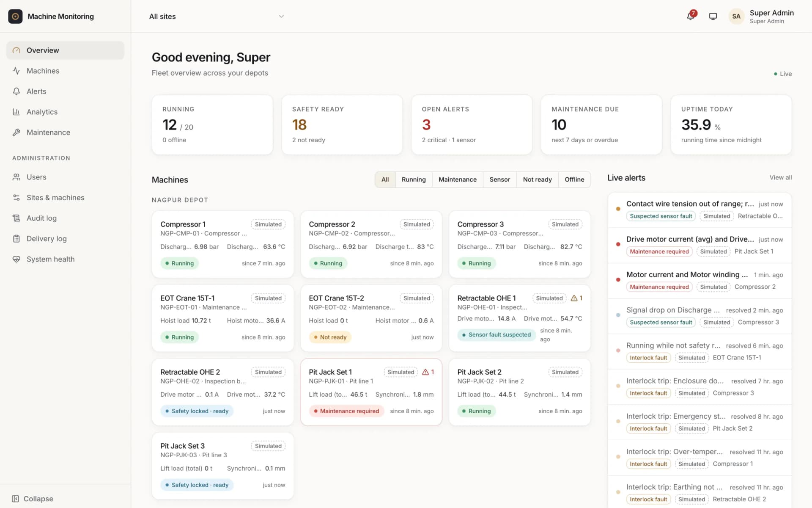812x508 pixels.
Task: Open Analytics page from sidebar
Action: tap(65, 112)
